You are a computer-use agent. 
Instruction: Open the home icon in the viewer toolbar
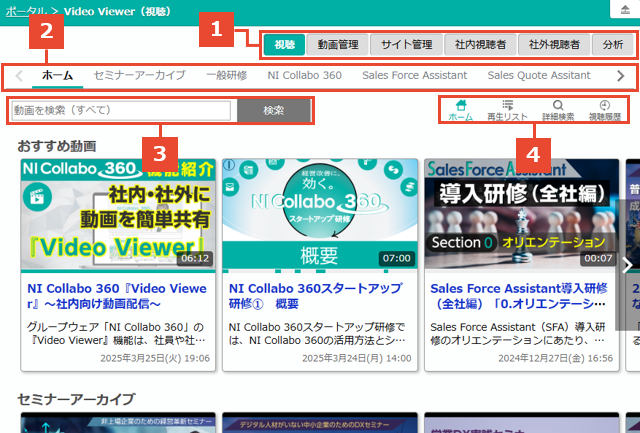coord(461,110)
